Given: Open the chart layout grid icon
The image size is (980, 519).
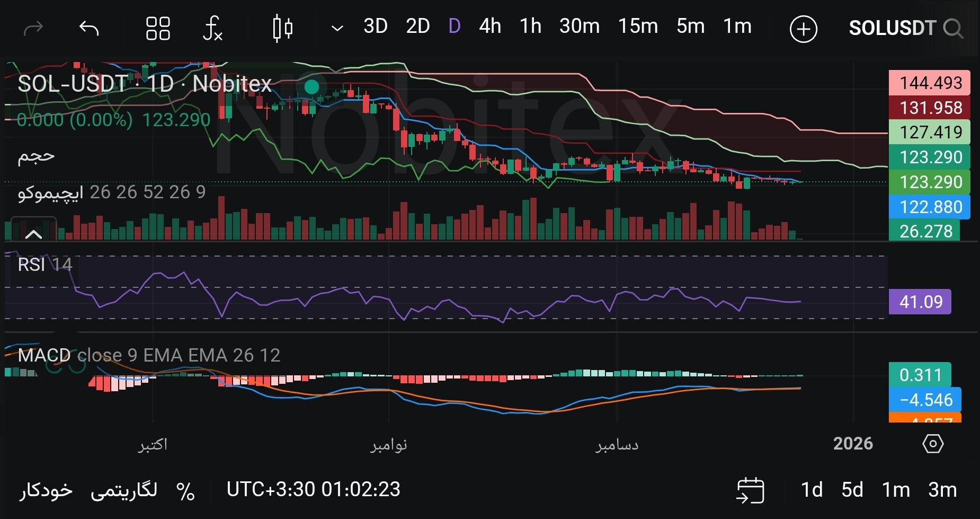Looking at the screenshot, I should [x=158, y=28].
